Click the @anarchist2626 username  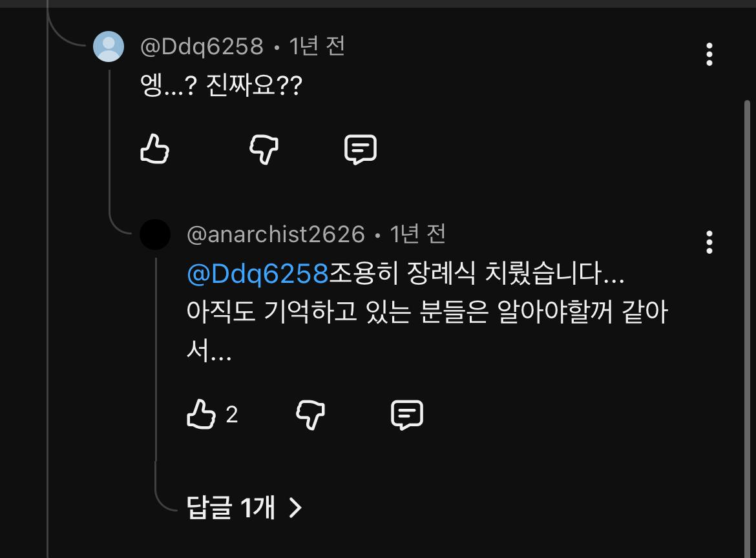pyautogui.click(x=276, y=234)
